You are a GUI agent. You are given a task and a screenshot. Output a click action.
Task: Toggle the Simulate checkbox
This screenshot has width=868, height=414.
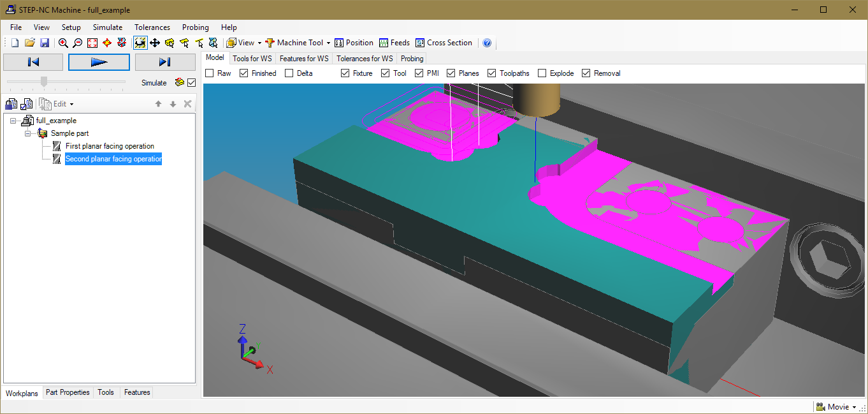(x=191, y=82)
